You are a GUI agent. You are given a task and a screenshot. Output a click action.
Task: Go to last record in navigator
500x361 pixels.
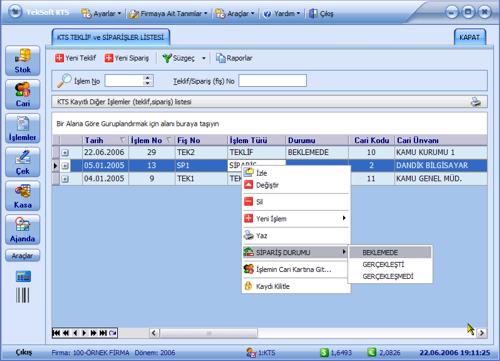(103, 333)
